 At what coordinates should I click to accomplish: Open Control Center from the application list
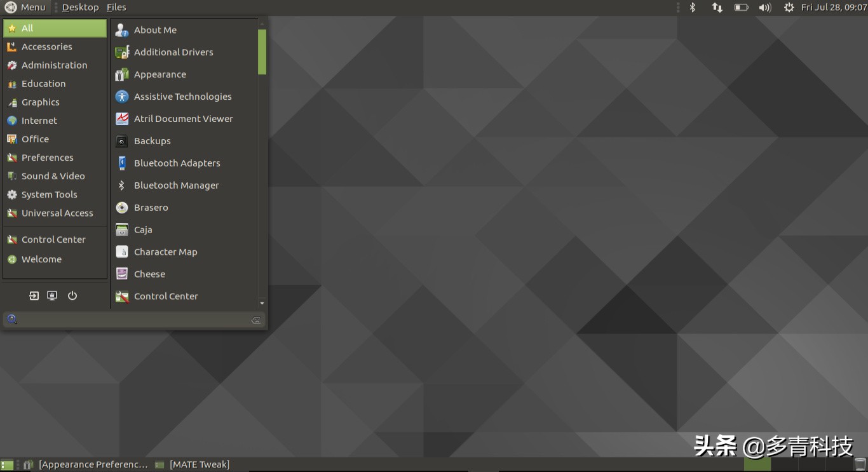[x=184, y=297]
